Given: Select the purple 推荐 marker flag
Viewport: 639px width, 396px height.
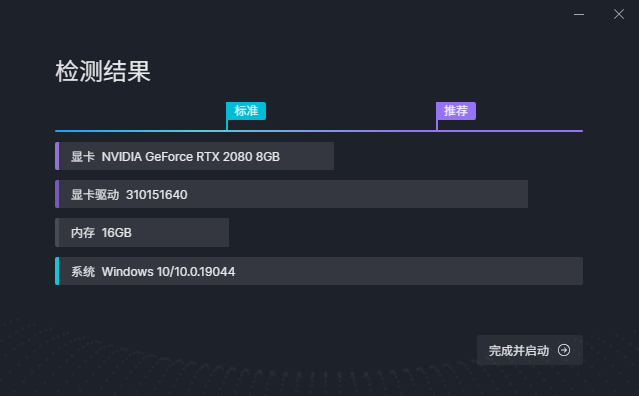Looking at the screenshot, I should [456, 111].
